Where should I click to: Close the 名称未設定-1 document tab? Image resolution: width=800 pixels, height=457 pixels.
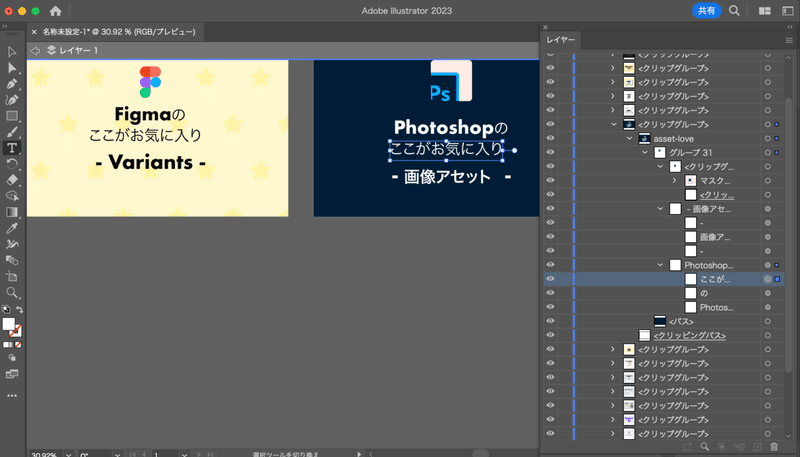pos(34,32)
